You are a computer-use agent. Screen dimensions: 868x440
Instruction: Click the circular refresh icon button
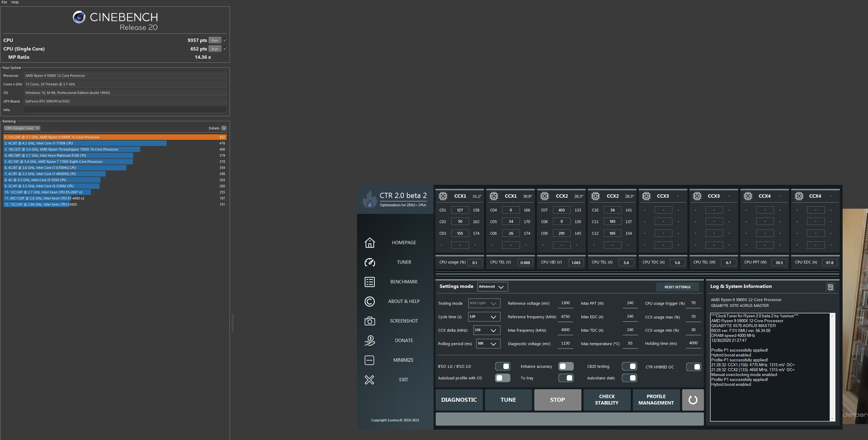pos(693,400)
